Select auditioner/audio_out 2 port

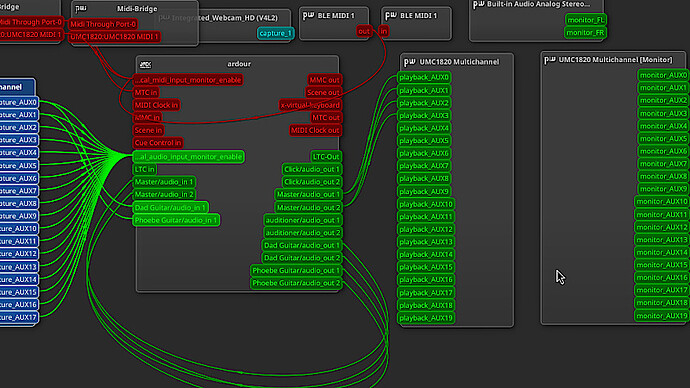pyautogui.click(x=303, y=233)
